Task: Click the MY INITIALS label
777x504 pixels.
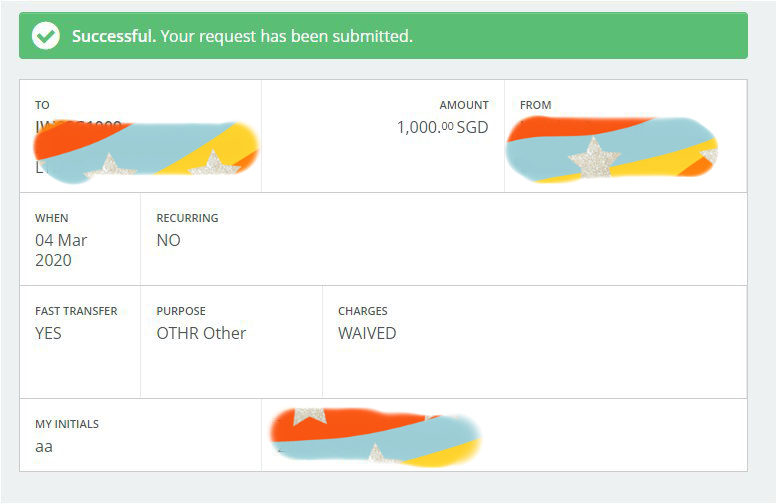Action: (67, 424)
